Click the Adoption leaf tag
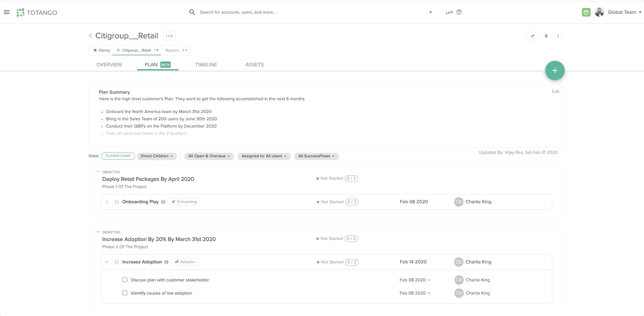Viewport: 644px width, 316px height. tap(185, 262)
